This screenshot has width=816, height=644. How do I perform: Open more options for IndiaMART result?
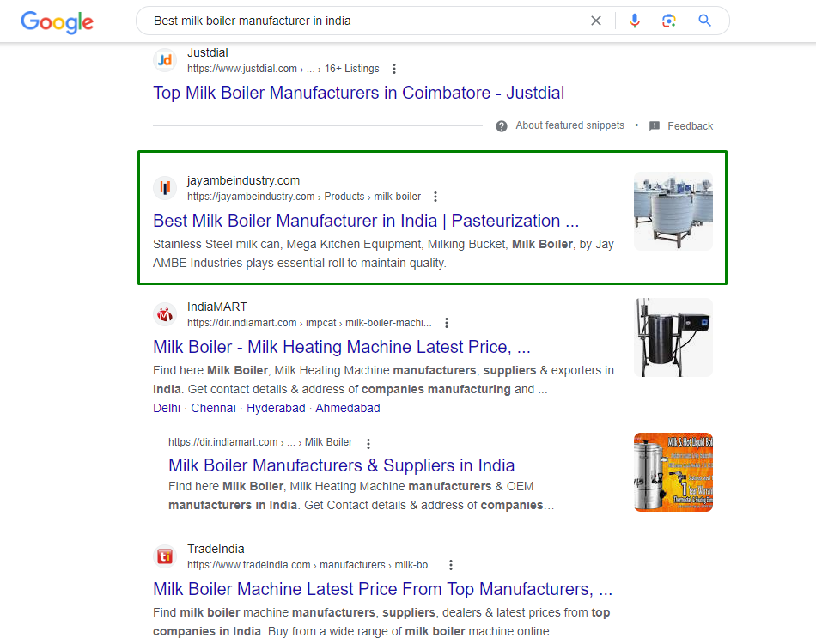pos(446,323)
